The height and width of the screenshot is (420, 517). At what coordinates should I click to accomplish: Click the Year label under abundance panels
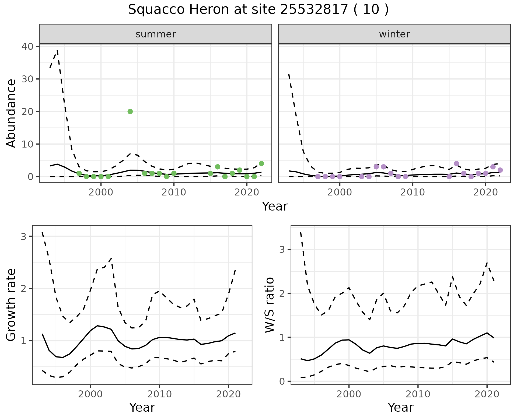click(275, 206)
